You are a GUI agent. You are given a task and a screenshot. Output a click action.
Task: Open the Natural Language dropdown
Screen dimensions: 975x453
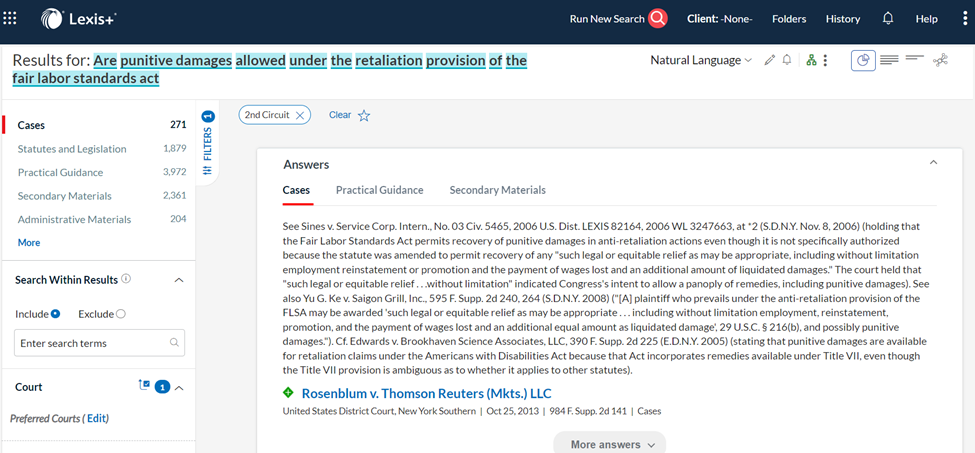tap(701, 60)
